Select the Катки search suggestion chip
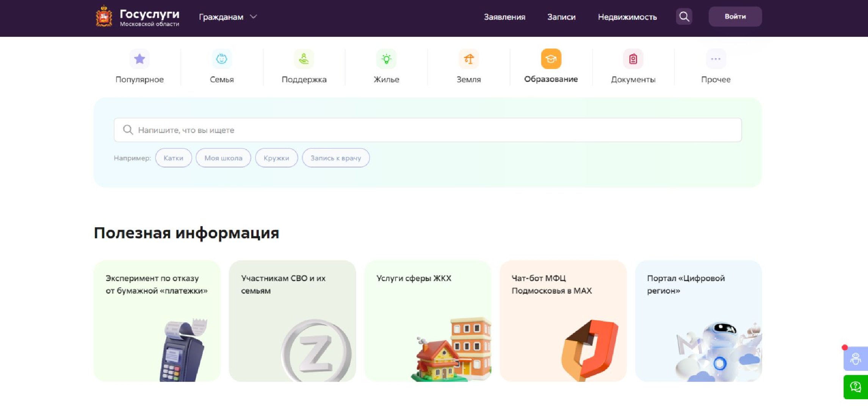Image resolution: width=868 pixels, height=409 pixels. [173, 158]
